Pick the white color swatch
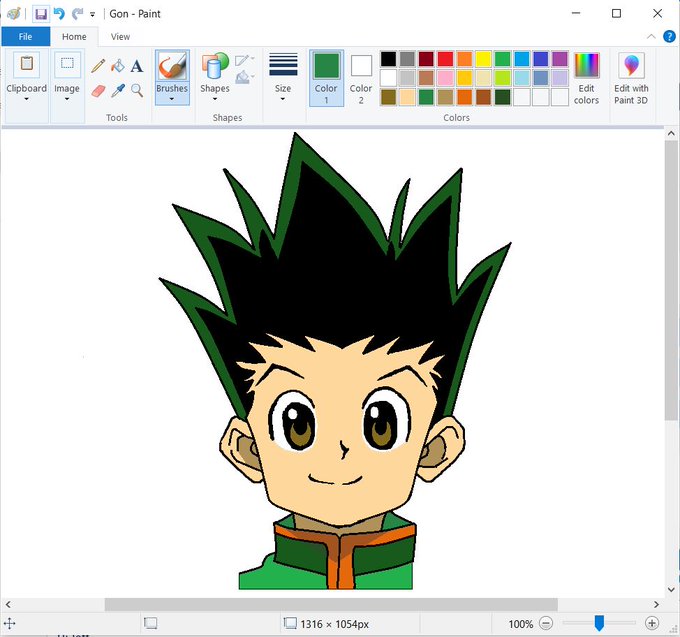 pos(388,78)
